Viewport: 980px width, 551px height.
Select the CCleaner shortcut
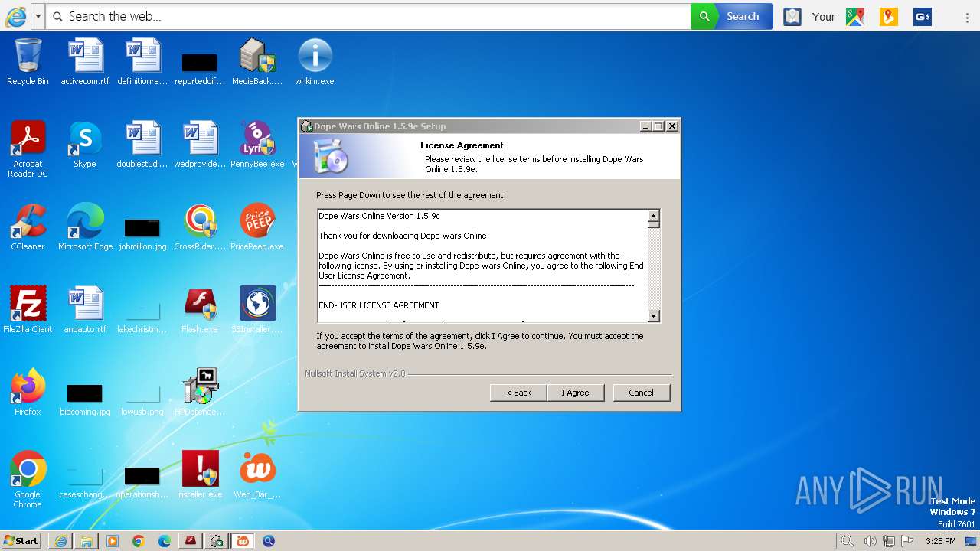pos(28,227)
